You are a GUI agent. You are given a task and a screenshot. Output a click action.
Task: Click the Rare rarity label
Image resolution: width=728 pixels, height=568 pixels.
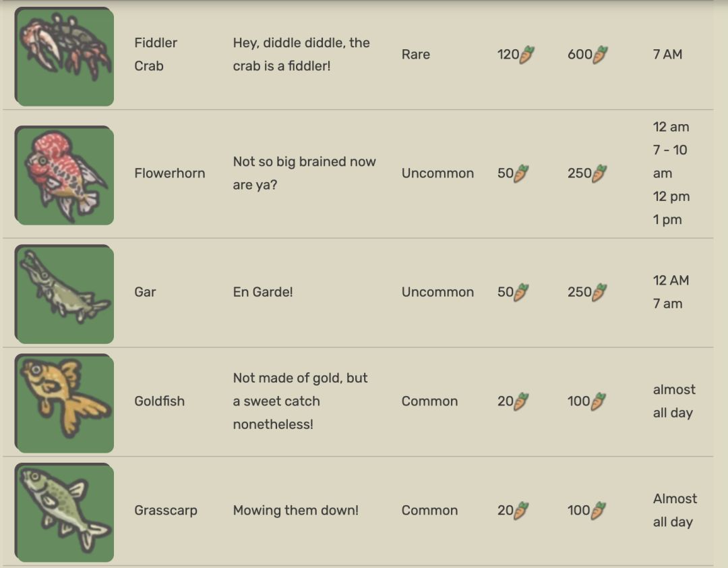[415, 55]
